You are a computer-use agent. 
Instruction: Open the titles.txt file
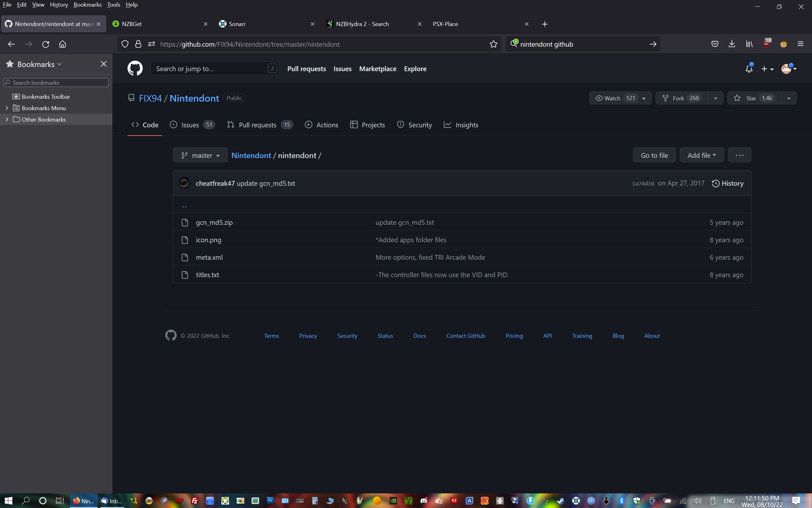(207, 275)
